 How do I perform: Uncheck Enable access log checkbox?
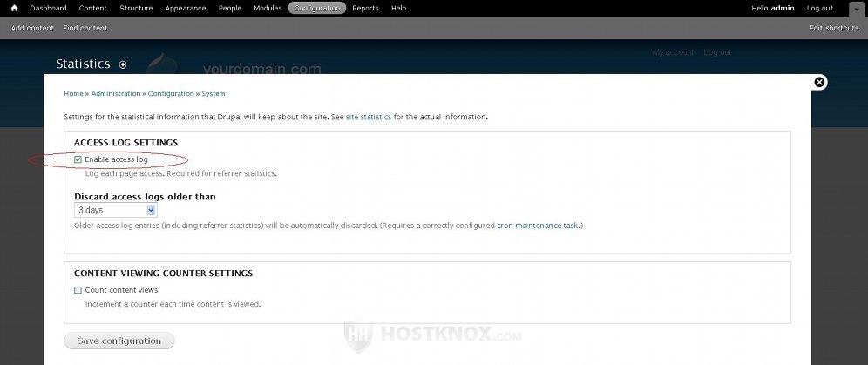pos(78,159)
